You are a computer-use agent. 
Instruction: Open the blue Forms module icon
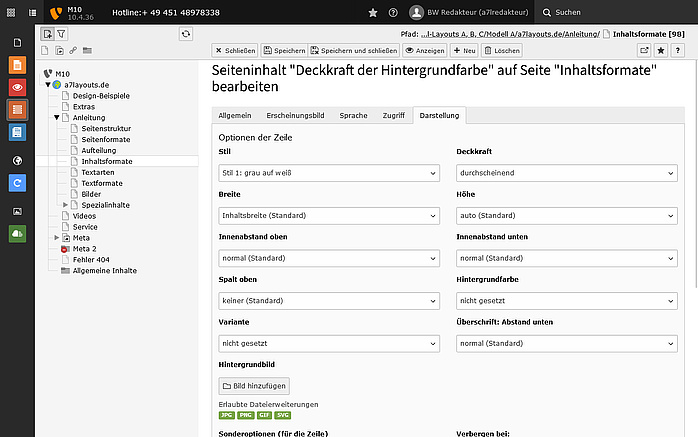[17, 132]
